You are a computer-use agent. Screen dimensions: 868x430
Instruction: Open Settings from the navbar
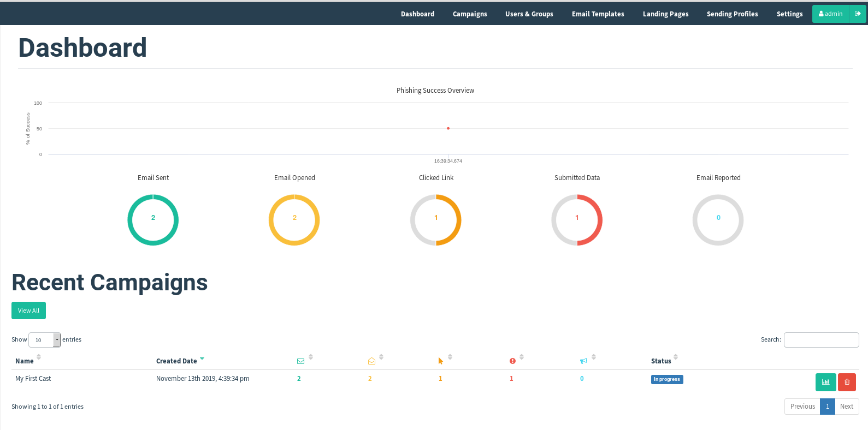tap(790, 14)
